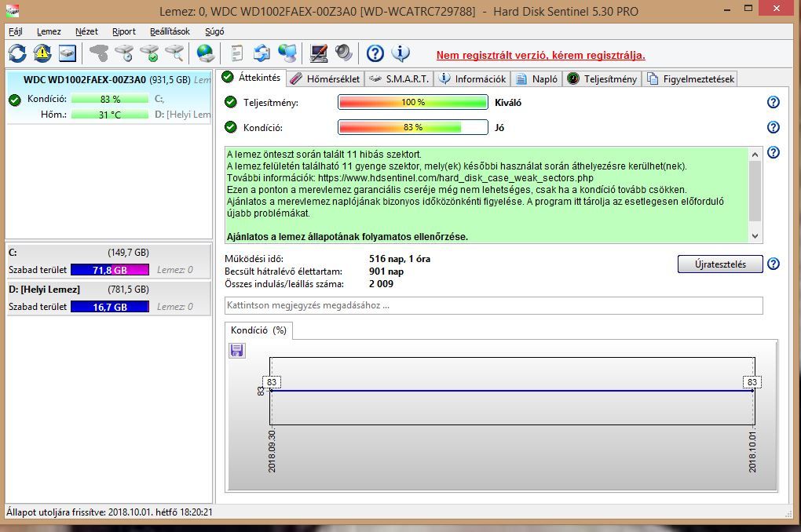
Task: Switch to the S.M.A.R.T. tab
Action: pyautogui.click(x=399, y=79)
